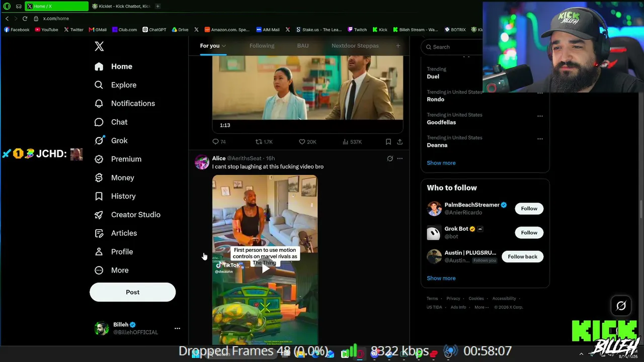Go to Home in the X sidebar
The height and width of the screenshot is (362, 644).
click(x=114, y=66)
